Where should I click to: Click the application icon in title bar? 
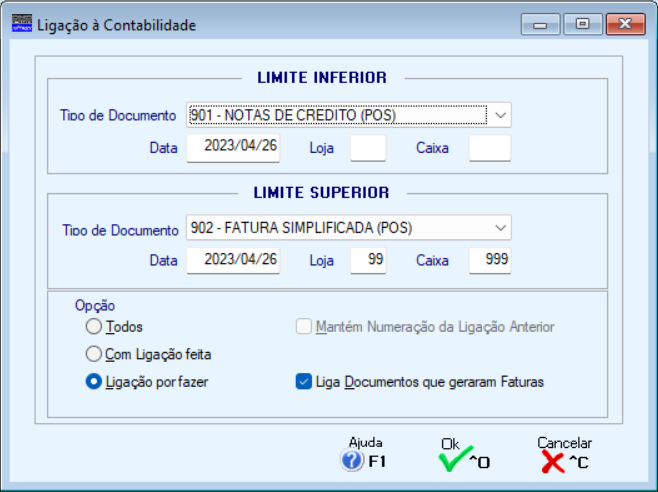pyautogui.click(x=20, y=24)
